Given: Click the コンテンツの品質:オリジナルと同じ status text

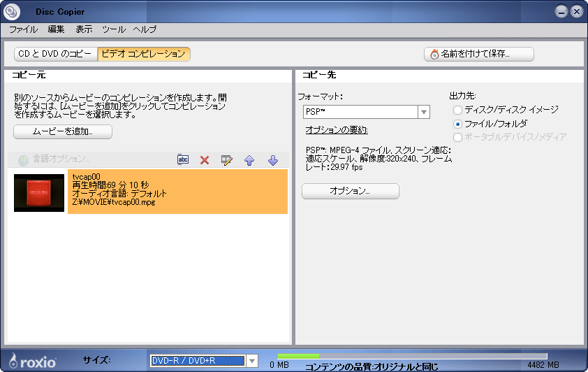Looking at the screenshot, I should [x=372, y=366].
